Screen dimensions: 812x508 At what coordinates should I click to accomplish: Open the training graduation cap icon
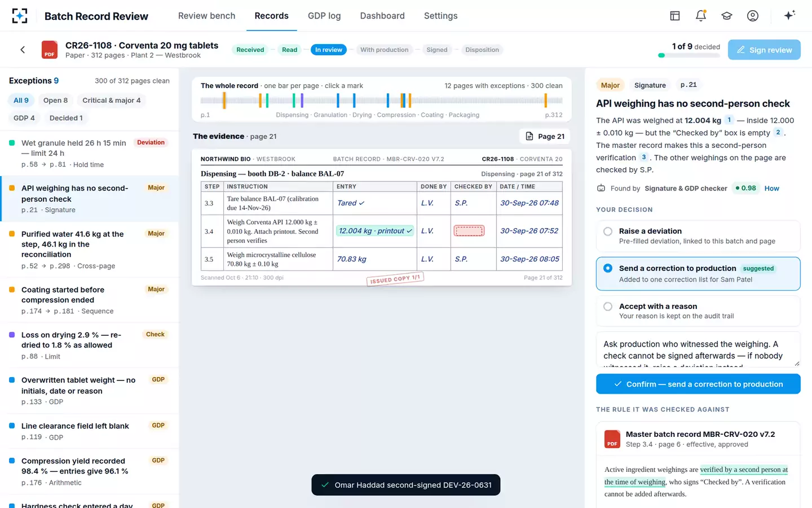tap(727, 16)
